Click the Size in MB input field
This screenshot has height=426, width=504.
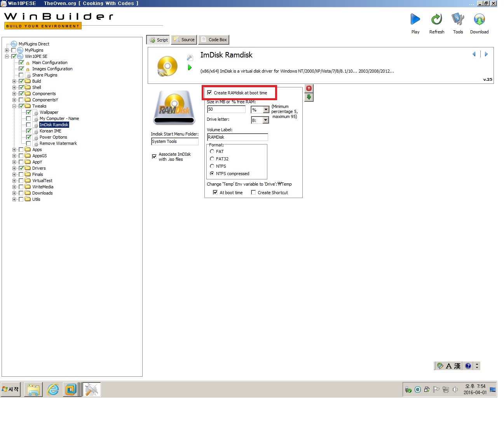coord(226,109)
